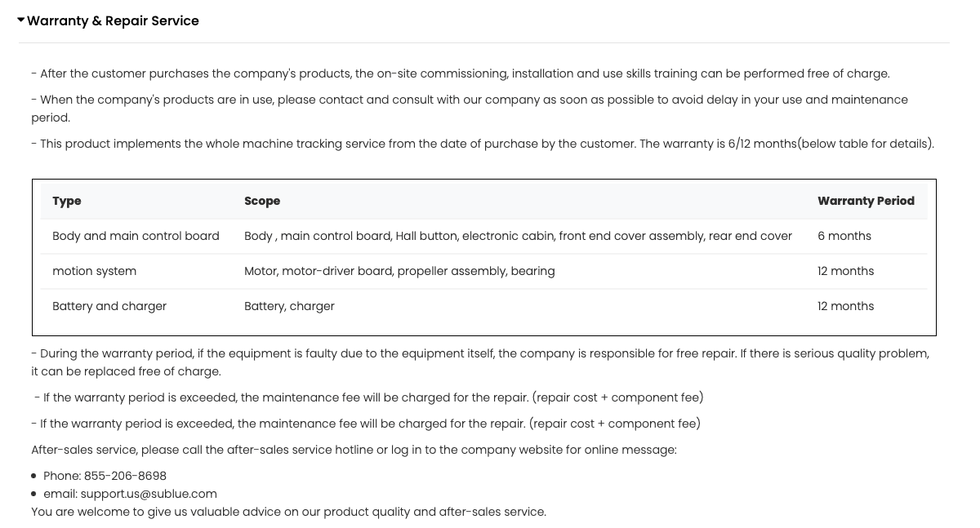Collapse the Warranty & Repair Service section
This screenshot has width=980, height=528.
(x=21, y=20)
